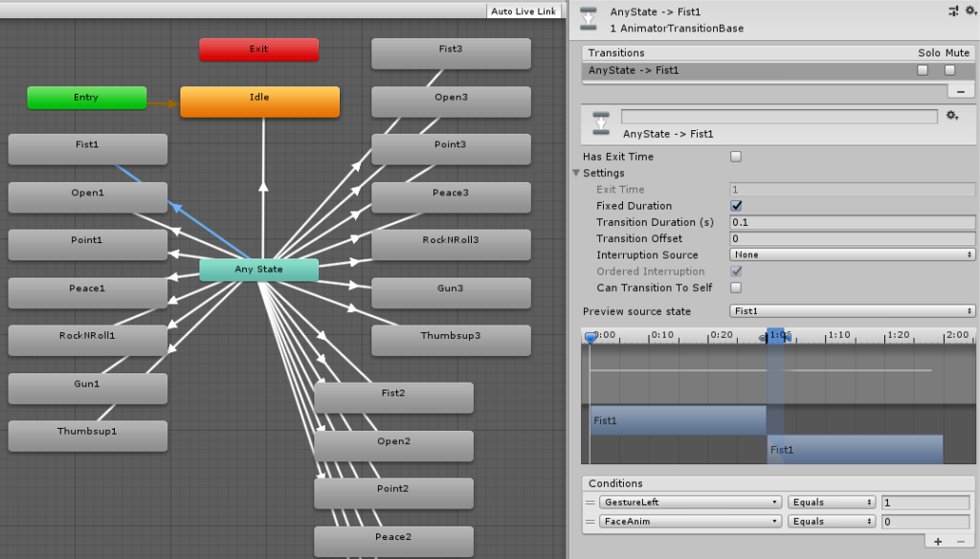Remove transition with the minus button under Transitions
Viewport: 980px width, 559px height.
pyautogui.click(x=960, y=90)
